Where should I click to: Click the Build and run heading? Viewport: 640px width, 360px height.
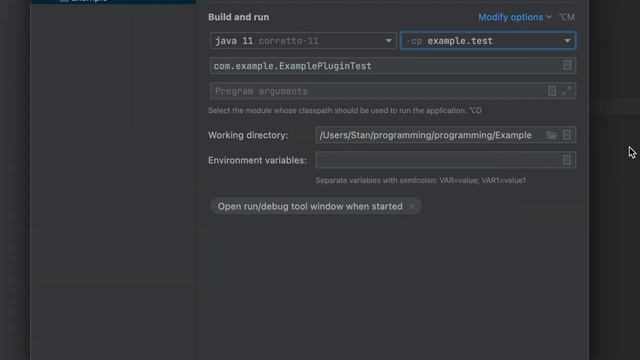(x=238, y=17)
